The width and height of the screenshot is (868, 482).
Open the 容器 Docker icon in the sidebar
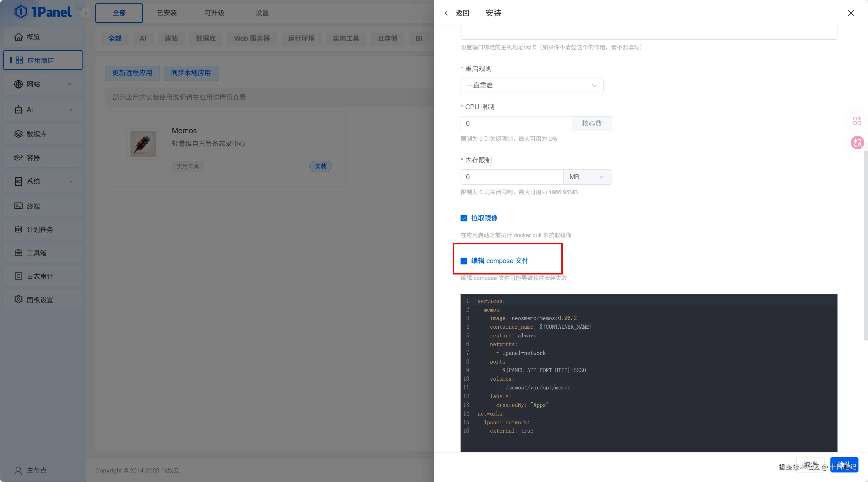coord(19,157)
